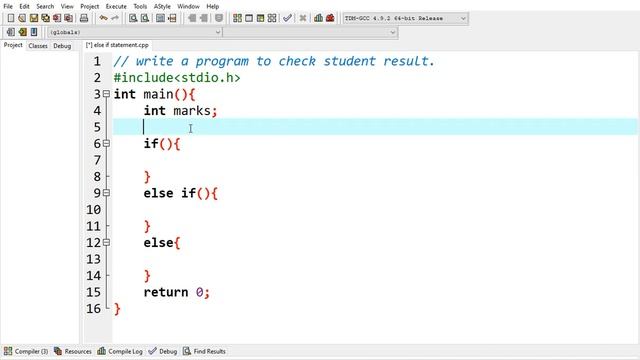Open Find using the magnifier icon
Image resolution: width=640 pixels, height=360 pixels.
click(x=133, y=18)
